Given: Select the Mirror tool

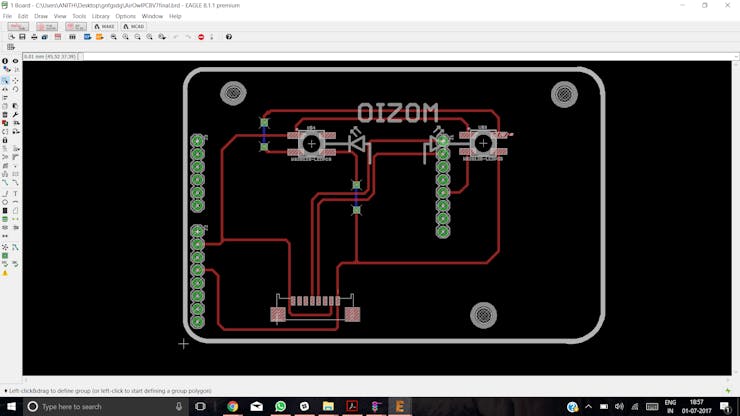Looking at the screenshot, I should pyautogui.click(x=5, y=89).
